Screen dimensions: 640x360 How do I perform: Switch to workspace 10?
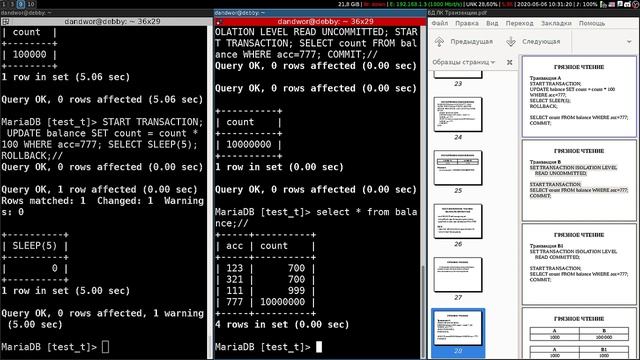(x=31, y=4)
